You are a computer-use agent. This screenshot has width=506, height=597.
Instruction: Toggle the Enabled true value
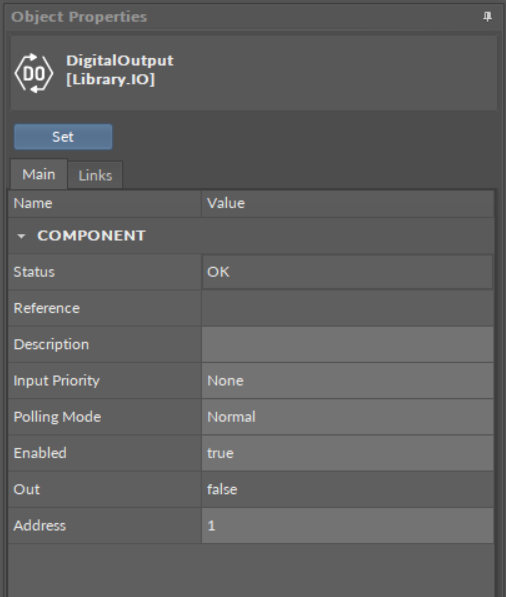coord(347,453)
